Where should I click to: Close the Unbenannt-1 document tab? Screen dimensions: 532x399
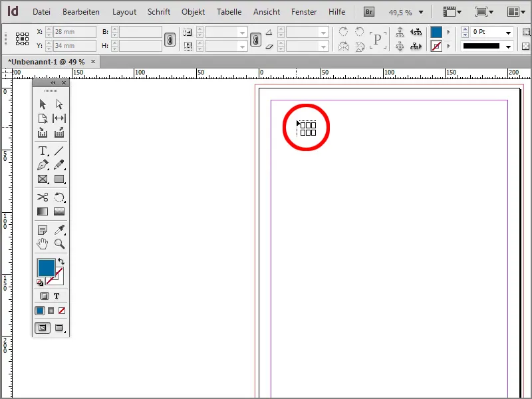tap(93, 62)
